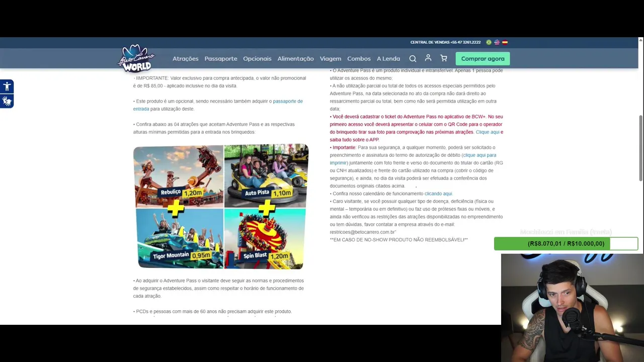Select the Brazil flag language icon
644x362 pixels.
tap(489, 42)
